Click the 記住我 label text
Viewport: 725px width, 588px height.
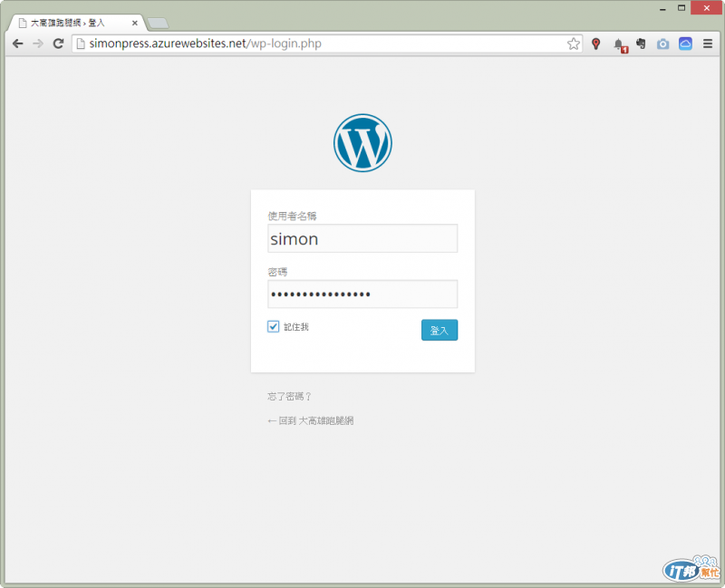point(296,327)
